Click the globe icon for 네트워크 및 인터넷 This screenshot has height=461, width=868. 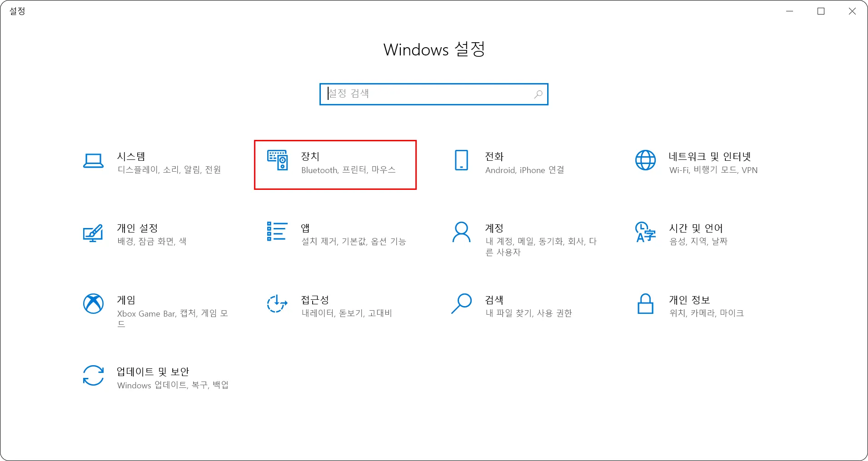click(x=645, y=160)
